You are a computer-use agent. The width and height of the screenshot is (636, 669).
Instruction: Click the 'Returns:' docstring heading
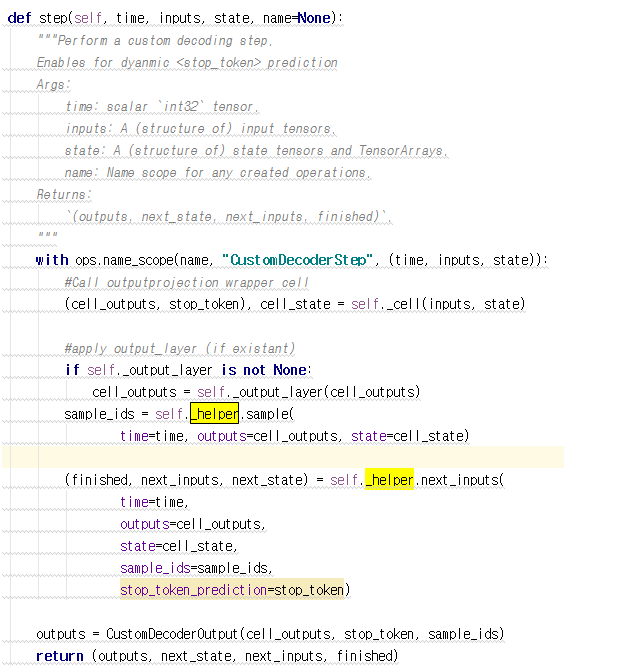[64, 195]
